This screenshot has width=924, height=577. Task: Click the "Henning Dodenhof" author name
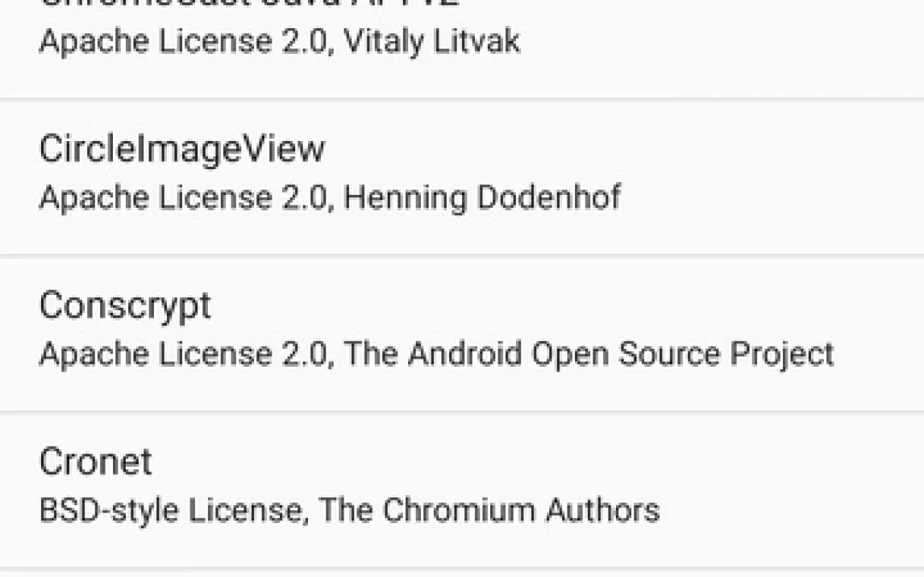point(482,197)
